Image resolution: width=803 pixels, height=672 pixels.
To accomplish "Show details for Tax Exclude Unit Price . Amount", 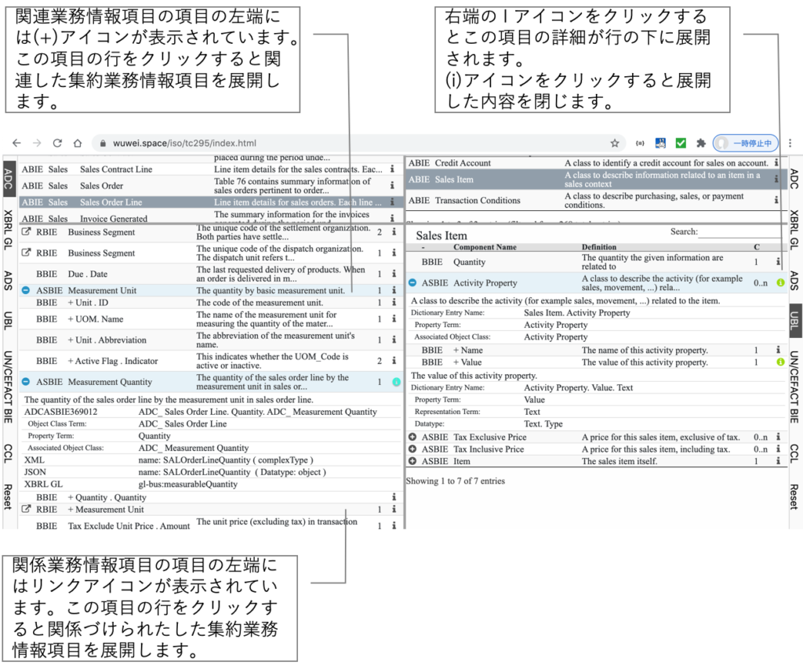I will [394, 525].
